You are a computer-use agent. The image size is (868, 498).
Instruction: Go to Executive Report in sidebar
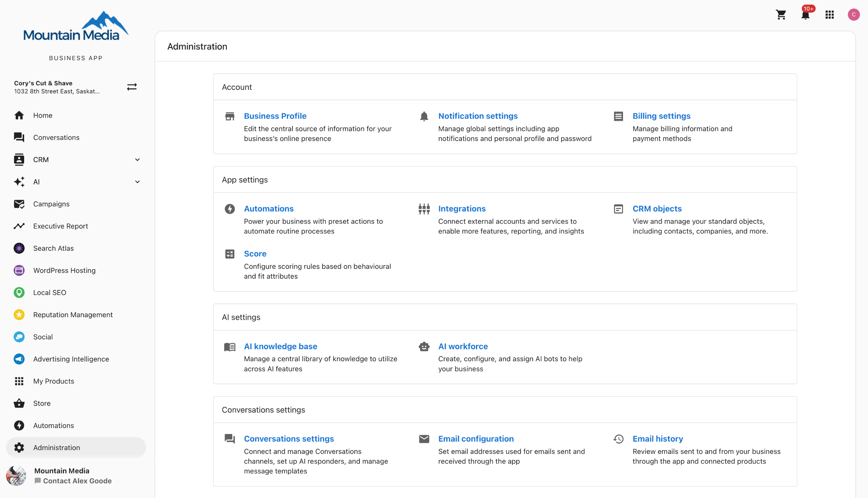[x=60, y=226]
